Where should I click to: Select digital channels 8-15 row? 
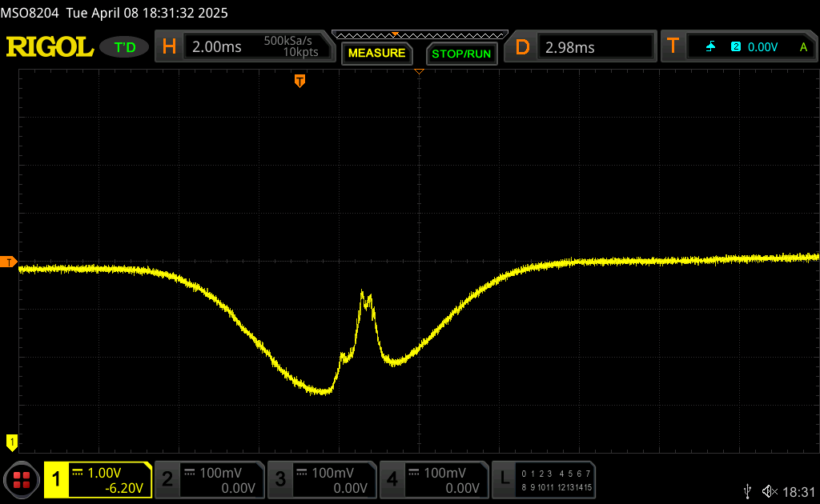pyautogui.click(x=556, y=487)
